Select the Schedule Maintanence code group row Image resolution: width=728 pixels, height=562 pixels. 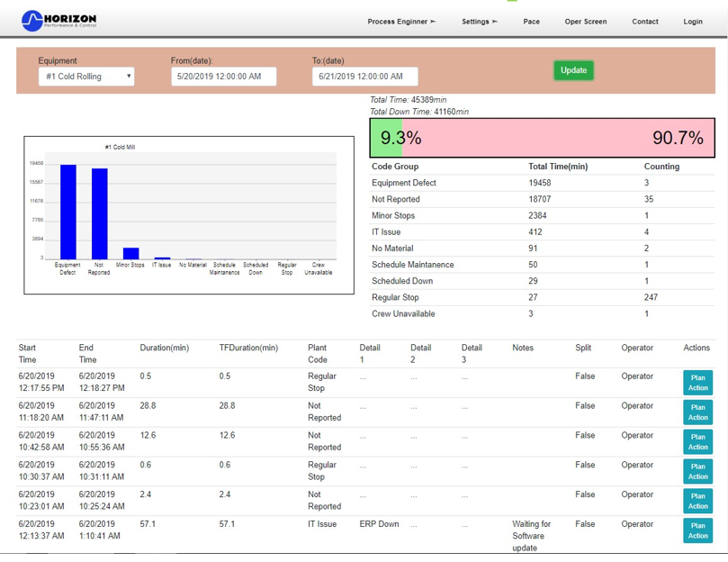[x=542, y=265]
